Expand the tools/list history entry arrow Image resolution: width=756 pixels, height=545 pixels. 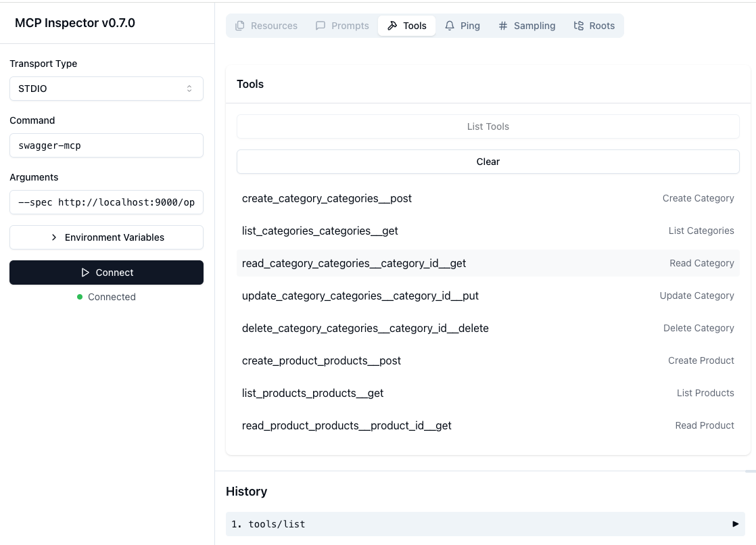735,524
